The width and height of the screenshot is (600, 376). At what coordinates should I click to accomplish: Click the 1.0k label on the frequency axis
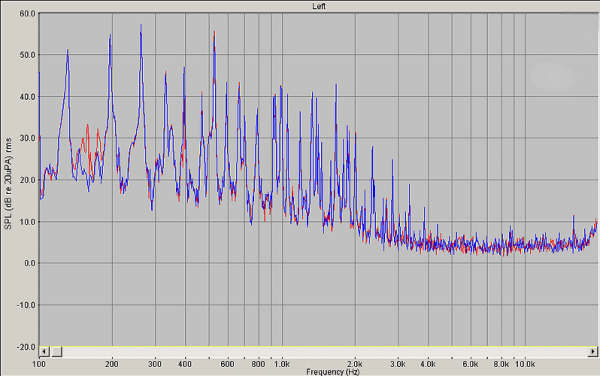(282, 364)
